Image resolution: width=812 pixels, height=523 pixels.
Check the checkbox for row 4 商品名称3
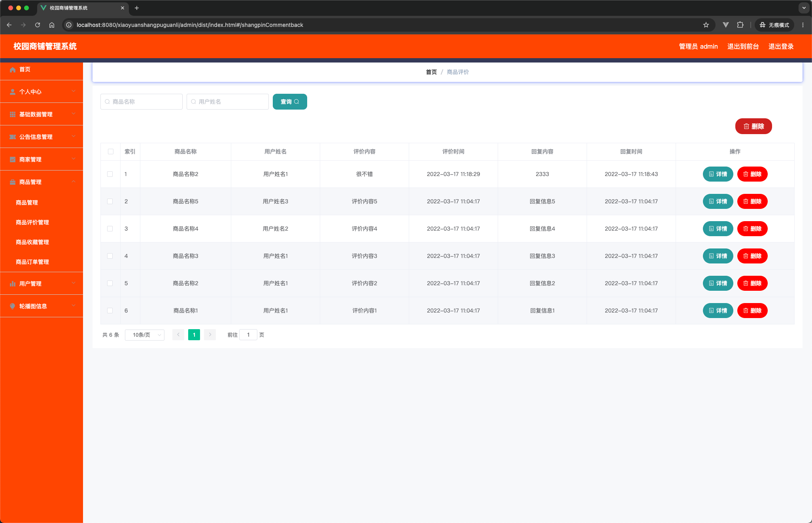click(x=110, y=256)
